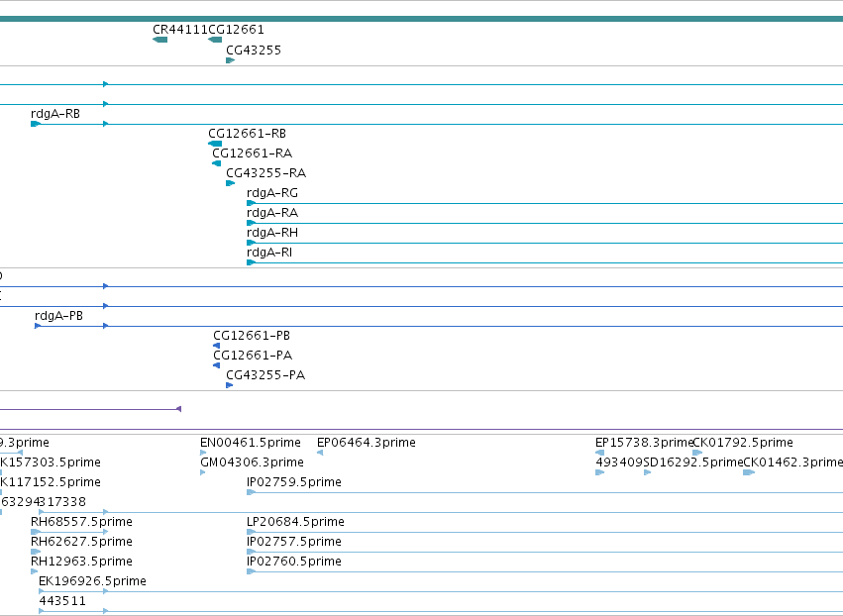This screenshot has width=843, height=616.
Task: Select the 443511 feature label
Action: (62, 601)
